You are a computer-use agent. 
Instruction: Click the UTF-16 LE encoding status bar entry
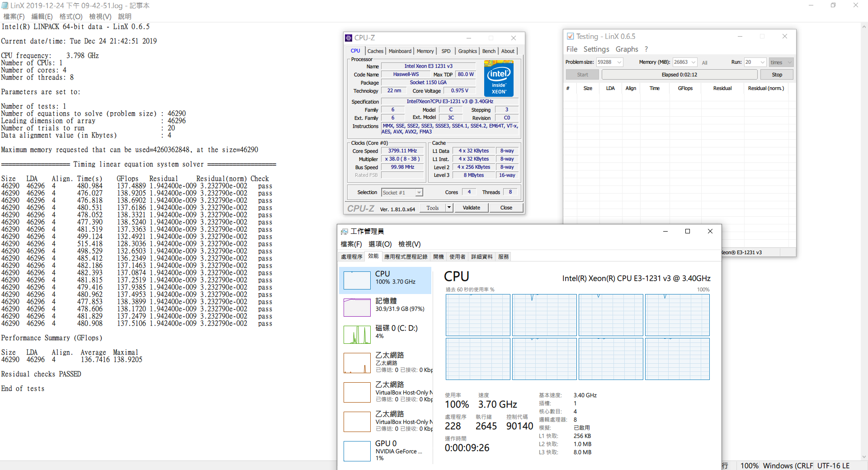pos(833,465)
